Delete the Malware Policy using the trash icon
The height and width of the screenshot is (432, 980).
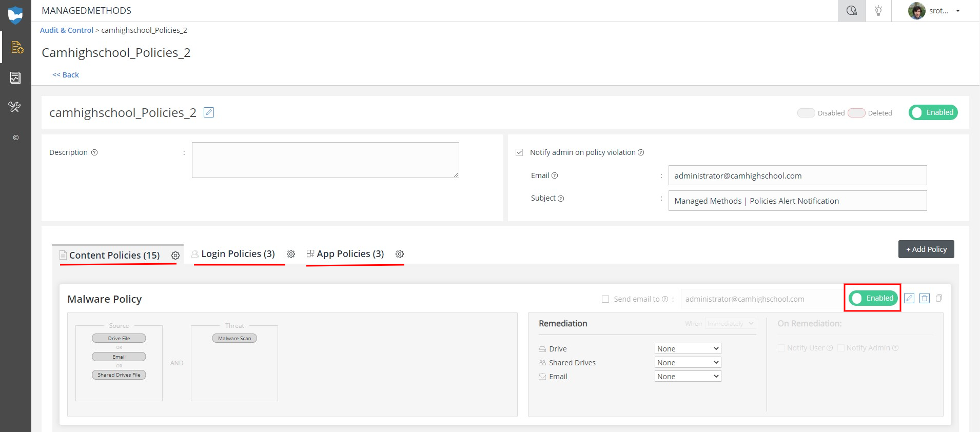point(925,298)
